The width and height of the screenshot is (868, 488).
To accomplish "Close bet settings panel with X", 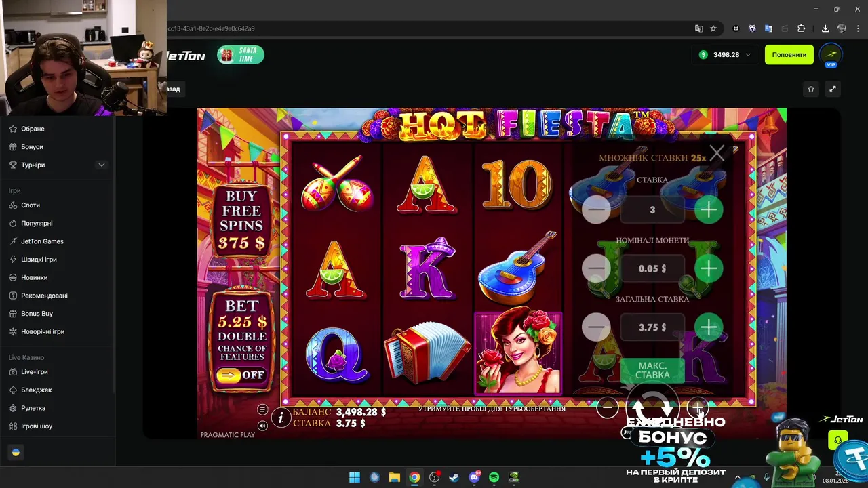I will pos(717,153).
